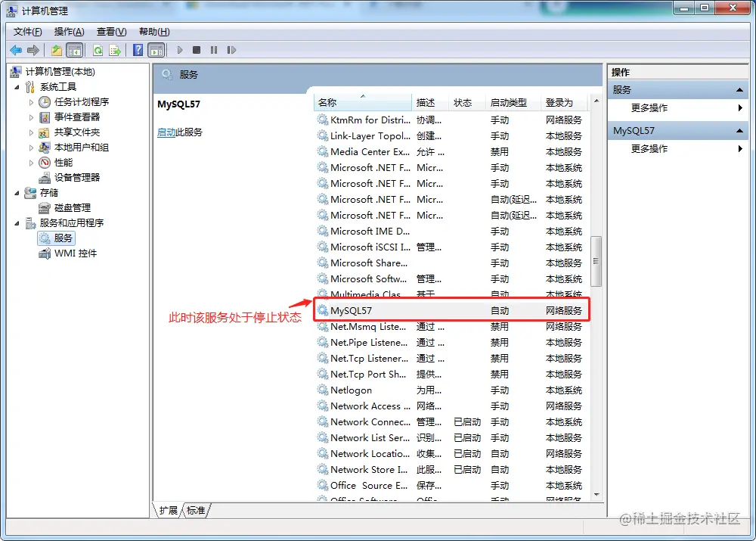
Task: Refresh the services list via the refresh icon
Action: 98,50
